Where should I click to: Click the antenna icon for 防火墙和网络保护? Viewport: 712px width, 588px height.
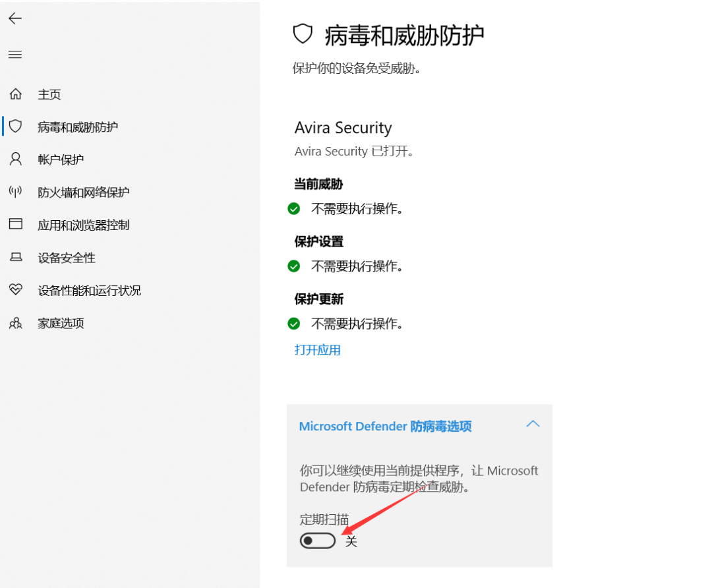point(15,192)
